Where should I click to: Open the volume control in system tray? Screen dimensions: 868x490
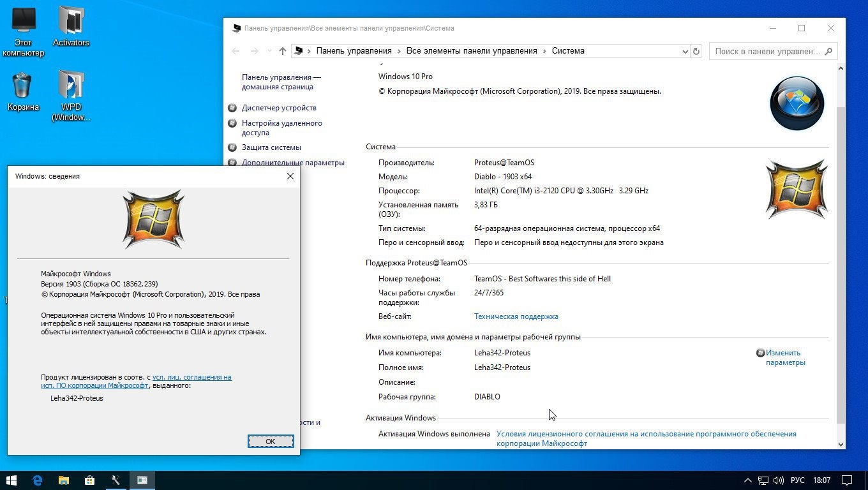point(778,480)
